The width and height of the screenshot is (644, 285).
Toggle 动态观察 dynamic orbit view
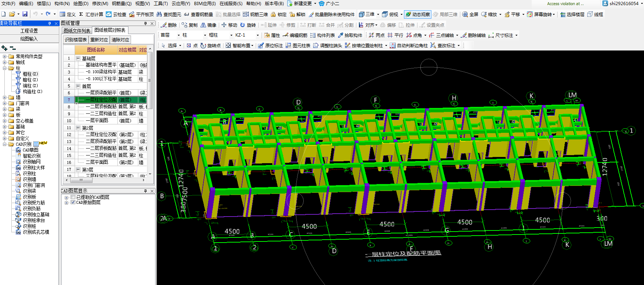pyautogui.click(x=418, y=14)
